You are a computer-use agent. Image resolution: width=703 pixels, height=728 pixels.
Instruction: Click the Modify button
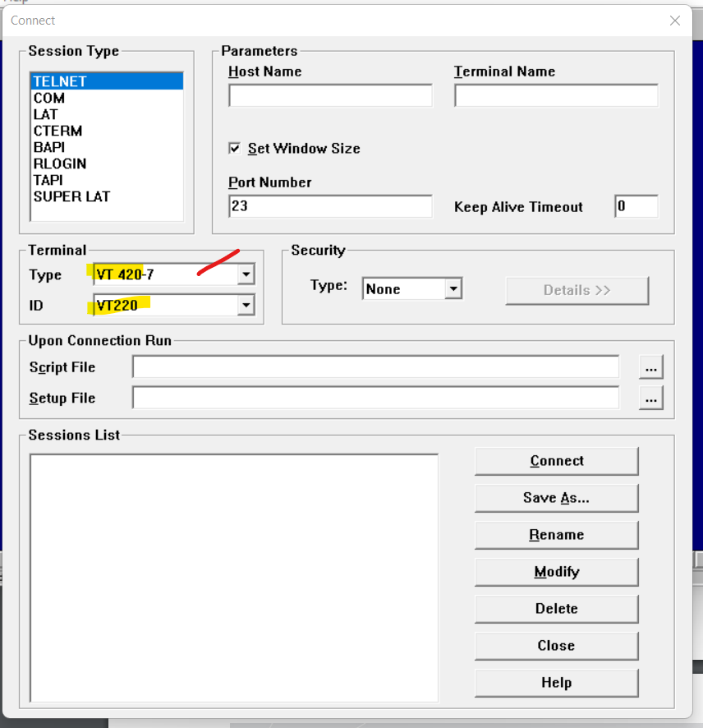(x=556, y=572)
